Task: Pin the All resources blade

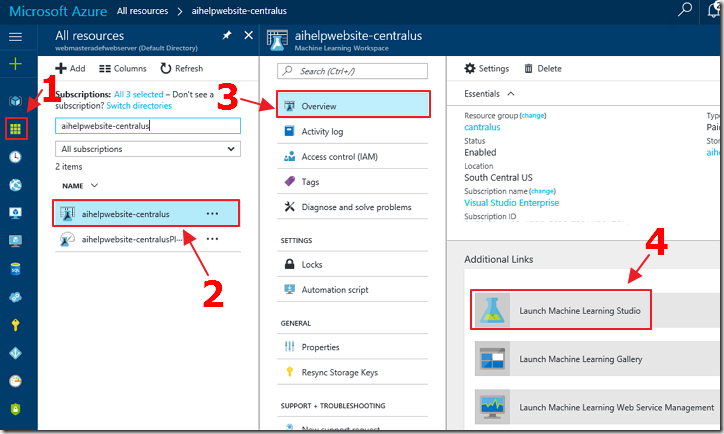Action: 227,35
